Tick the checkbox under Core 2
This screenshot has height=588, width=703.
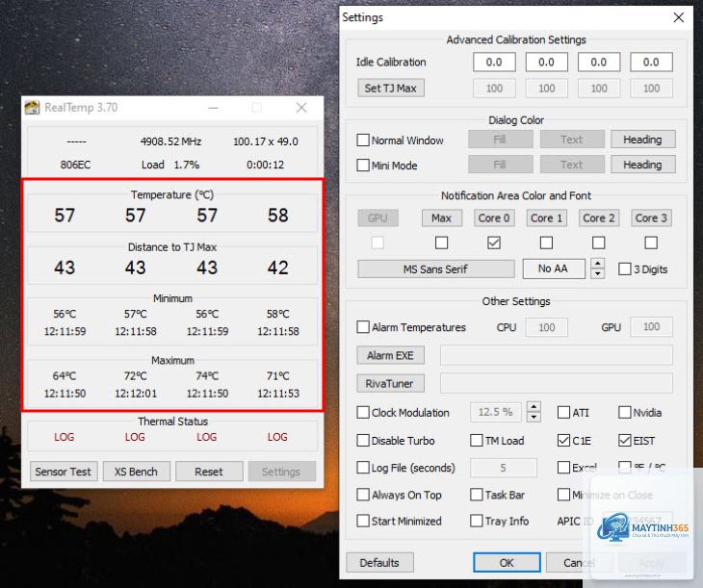(599, 243)
